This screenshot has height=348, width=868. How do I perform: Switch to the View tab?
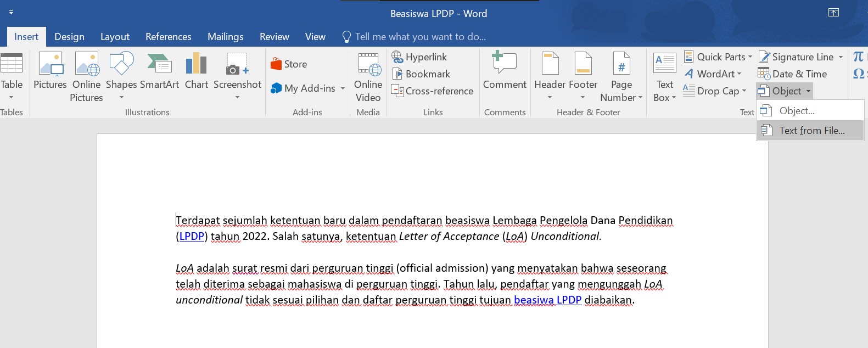pyautogui.click(x=315, y=37)
